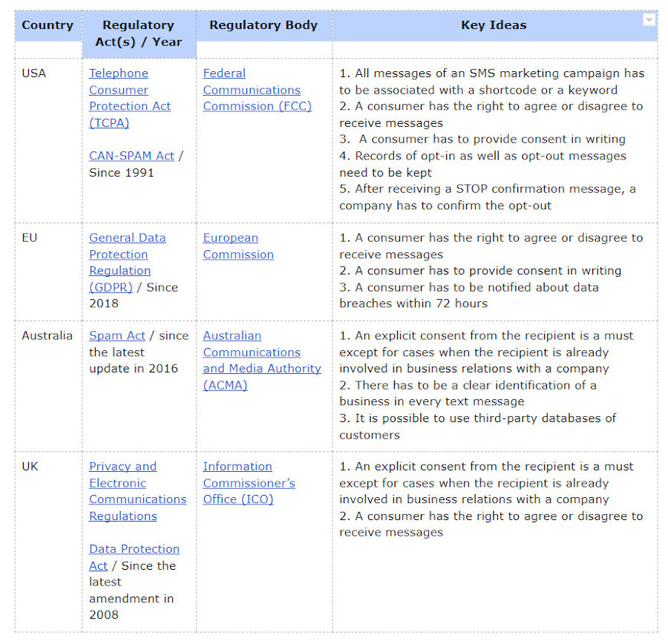Screen dimensions: 668x644
Task: Click 'the latest update in 2016' text
Action: [x=134, y=361]
